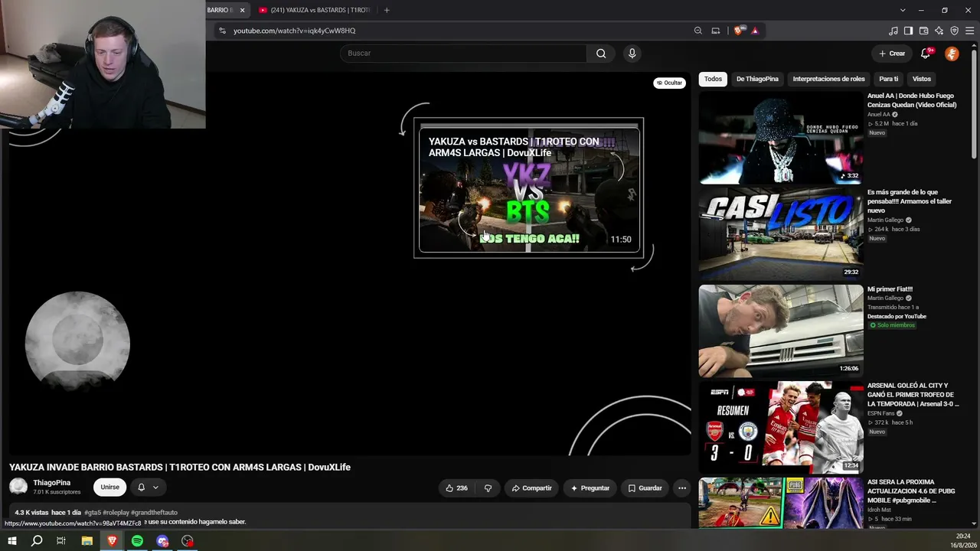
Task: Hide end screen with Ocultar toggle
Action: (x=669, y=83)
